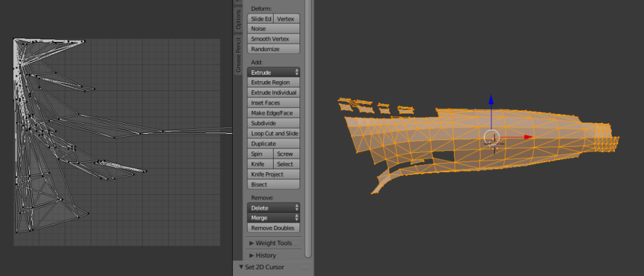The width and height of the screenshot is (644, 276).
Task: Click Smooth Vertex button
Action: click(x=274, y=39)
